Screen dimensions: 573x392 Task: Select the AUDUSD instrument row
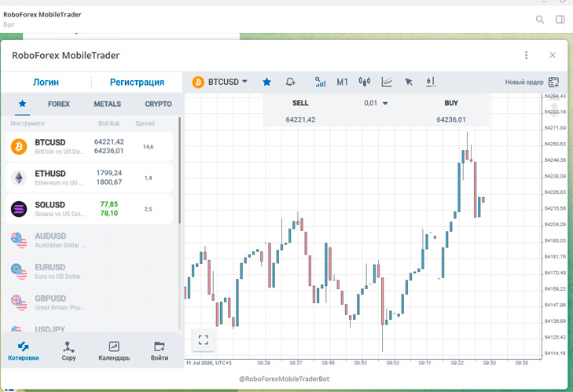(x=89, y=240)
